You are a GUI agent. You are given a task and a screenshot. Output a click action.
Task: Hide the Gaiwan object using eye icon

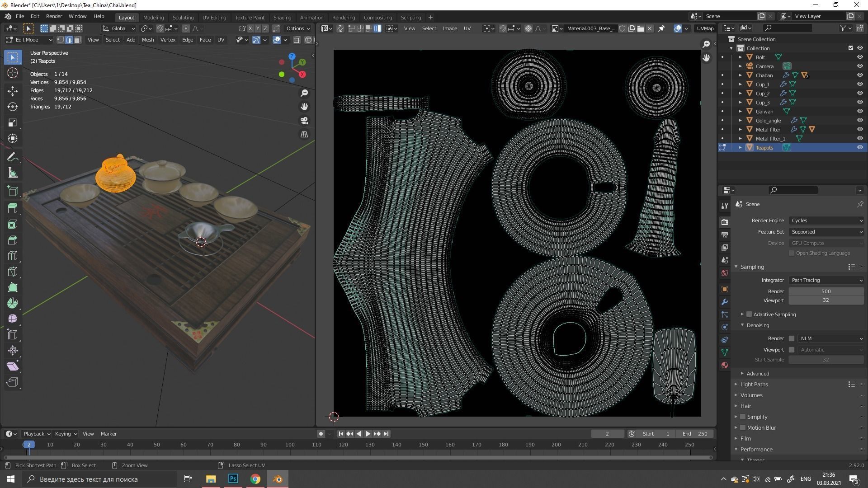pyautogui.click(x=859, y=112)
